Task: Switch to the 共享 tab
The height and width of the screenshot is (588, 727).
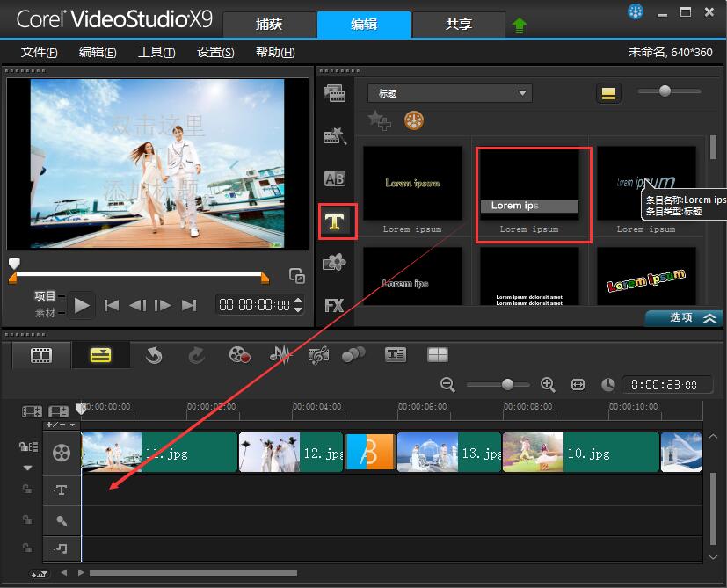Action: tap(459, 25)
